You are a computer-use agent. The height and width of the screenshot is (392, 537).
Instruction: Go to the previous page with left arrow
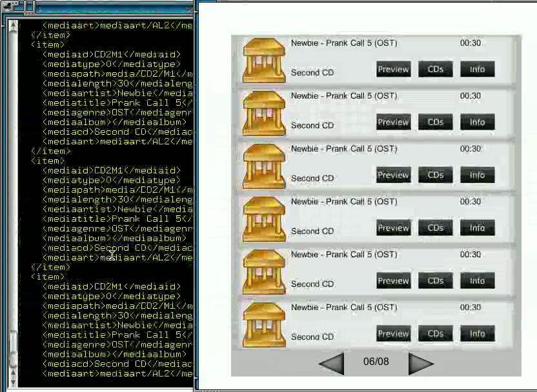coord(332,362)
